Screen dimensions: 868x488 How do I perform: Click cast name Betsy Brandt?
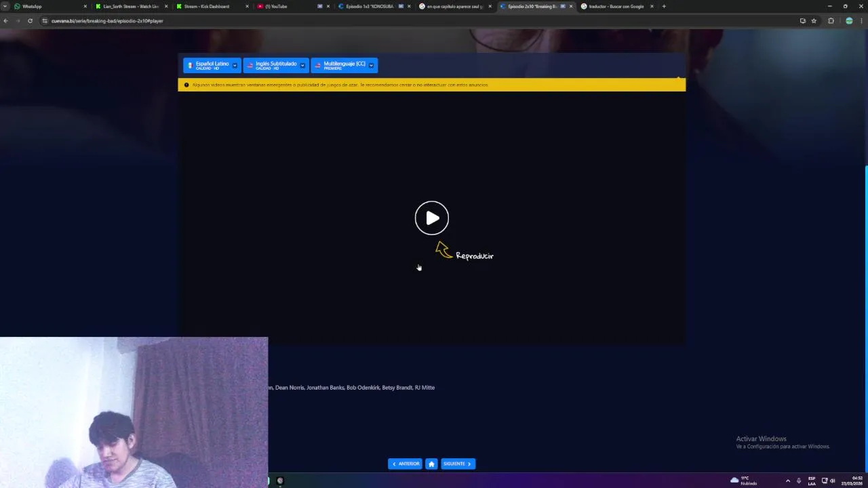397,388
